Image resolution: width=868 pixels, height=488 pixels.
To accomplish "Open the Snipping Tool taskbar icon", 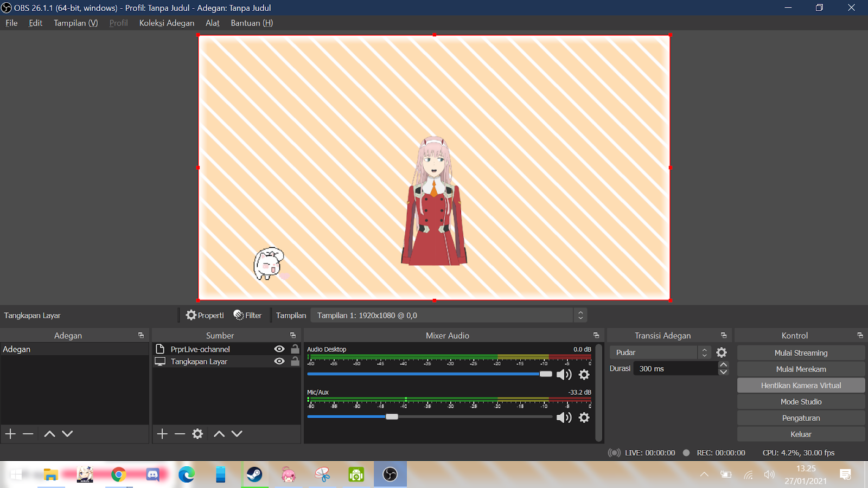I will [x=322, y=474].
